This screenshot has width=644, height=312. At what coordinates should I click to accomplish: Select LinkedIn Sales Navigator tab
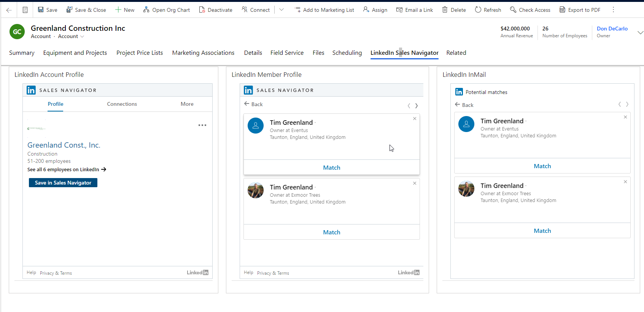click(x=404, y=53)
